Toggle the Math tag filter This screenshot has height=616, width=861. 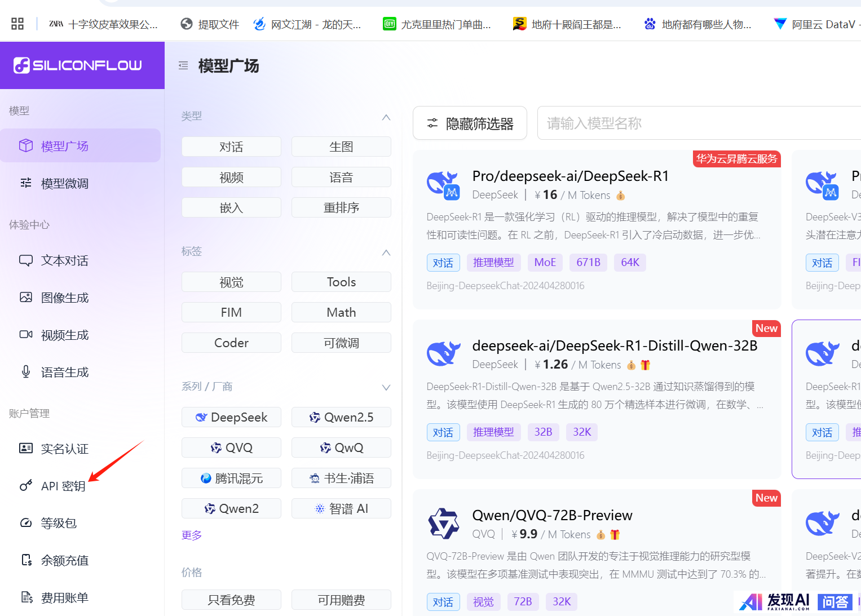pos(341,312)
